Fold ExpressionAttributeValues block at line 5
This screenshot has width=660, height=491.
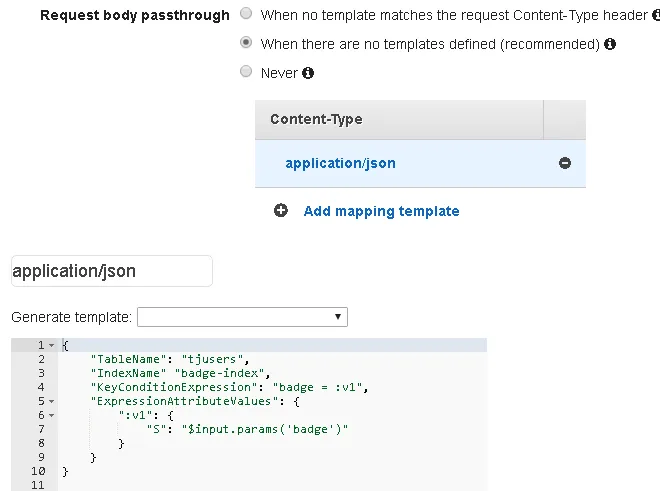point(51,401)
